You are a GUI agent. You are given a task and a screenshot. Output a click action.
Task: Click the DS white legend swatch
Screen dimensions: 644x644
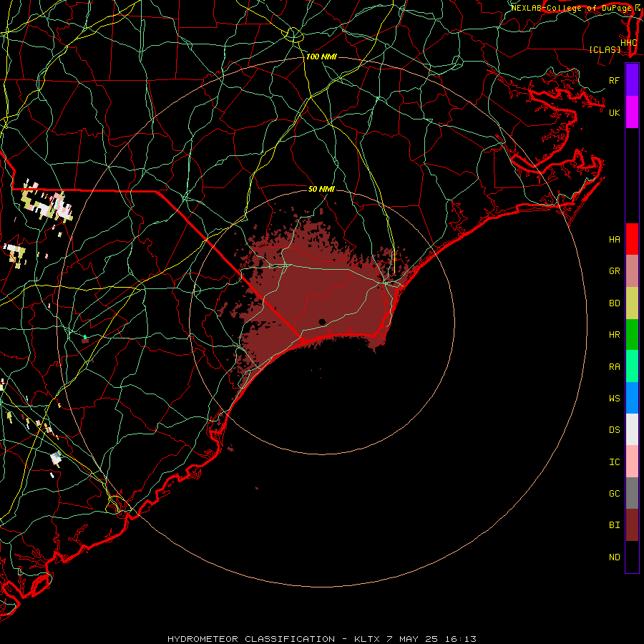point(632,429)
